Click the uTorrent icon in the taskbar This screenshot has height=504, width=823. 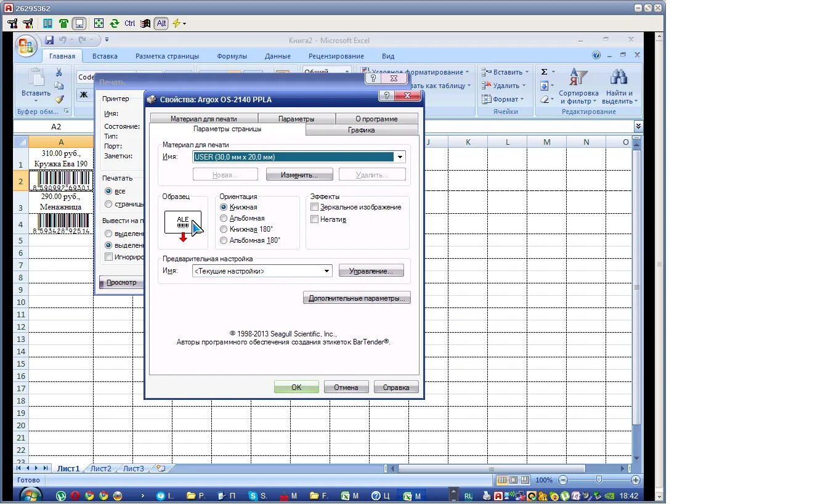61,495
